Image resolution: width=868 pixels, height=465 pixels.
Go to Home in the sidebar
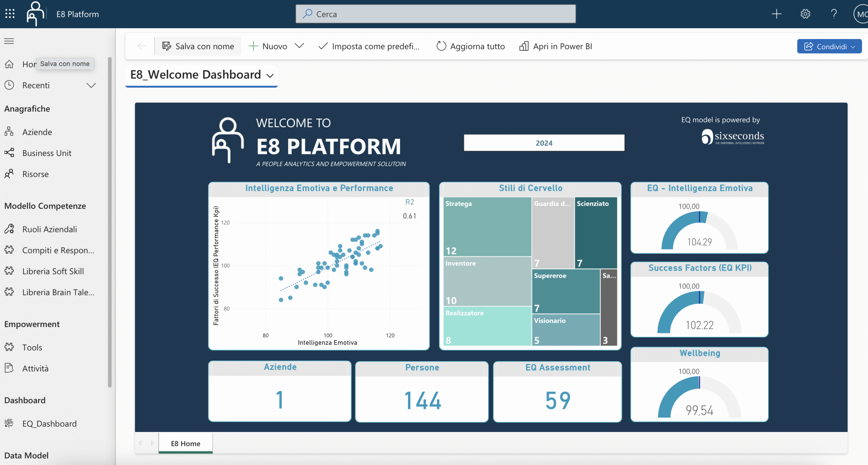(20, 64)
